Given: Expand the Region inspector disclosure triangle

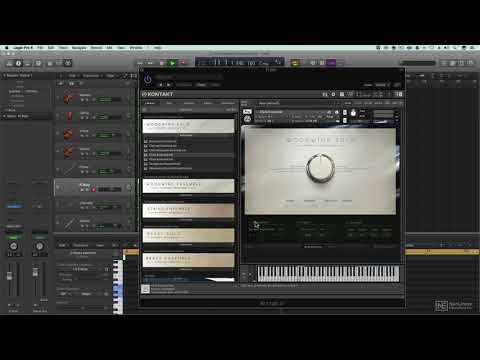Looking at the screenshot, I should point(4,76).
